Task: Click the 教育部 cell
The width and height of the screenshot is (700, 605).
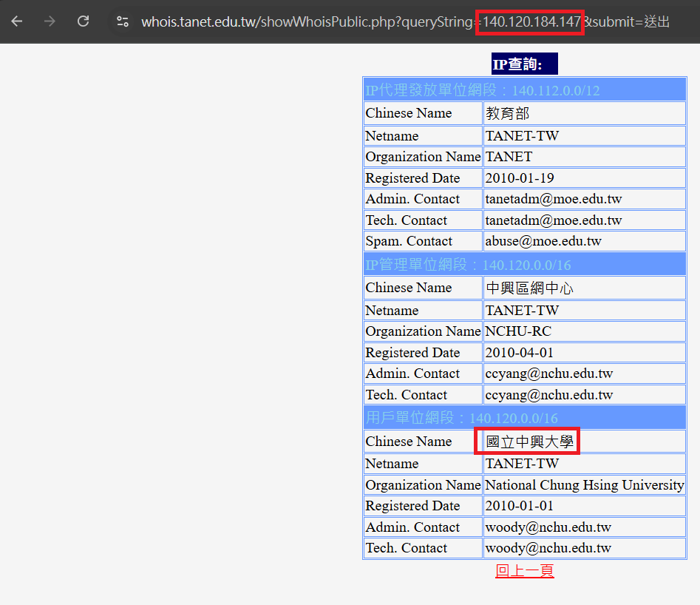Action: [x=585, y=113]
